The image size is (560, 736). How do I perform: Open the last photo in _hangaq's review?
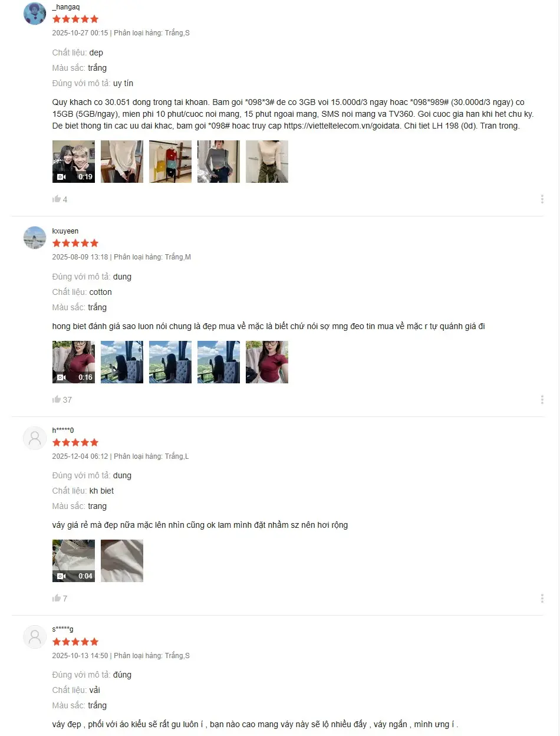tap(267, 162)
